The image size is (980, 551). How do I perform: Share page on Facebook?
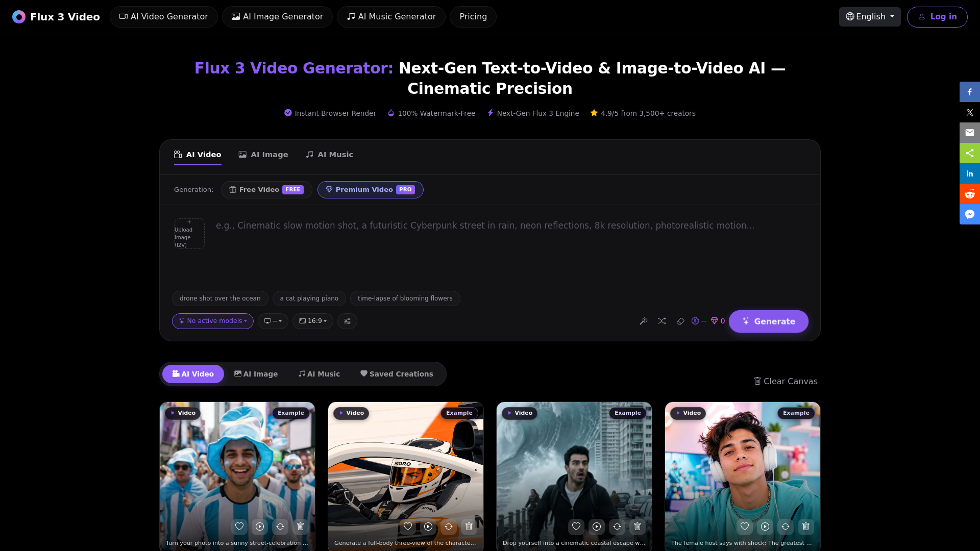[x=970, y=92]
